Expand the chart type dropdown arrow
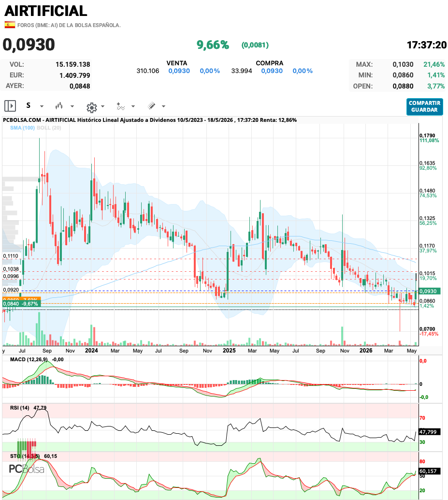Screen dimensions: 448x500 coord(72,106)
